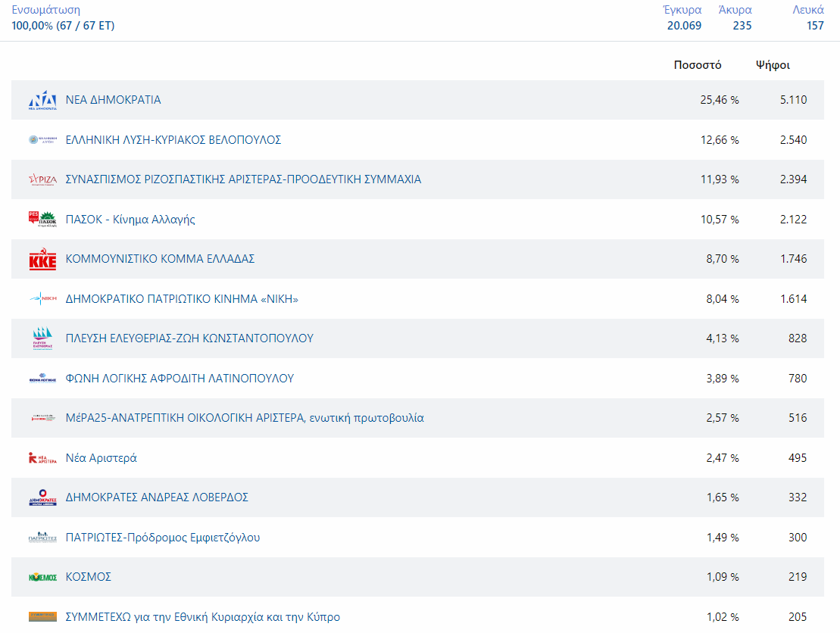Click the 2,57 % percentage value
Screen dimensions: 840x633
pyautogui.click(x=723, y=418)
